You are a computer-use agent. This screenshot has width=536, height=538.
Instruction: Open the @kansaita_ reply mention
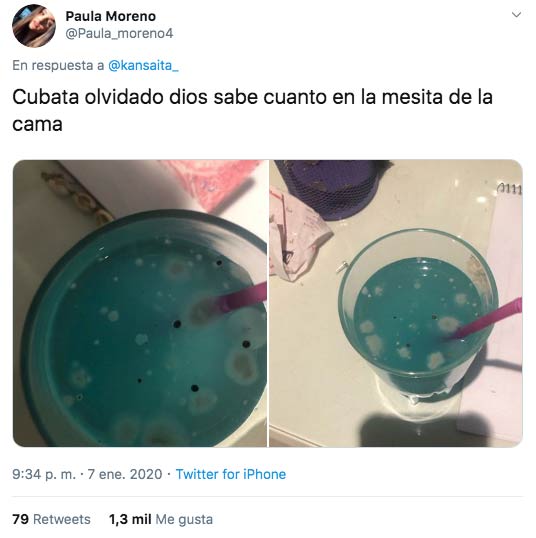click(x=143, y=65)
